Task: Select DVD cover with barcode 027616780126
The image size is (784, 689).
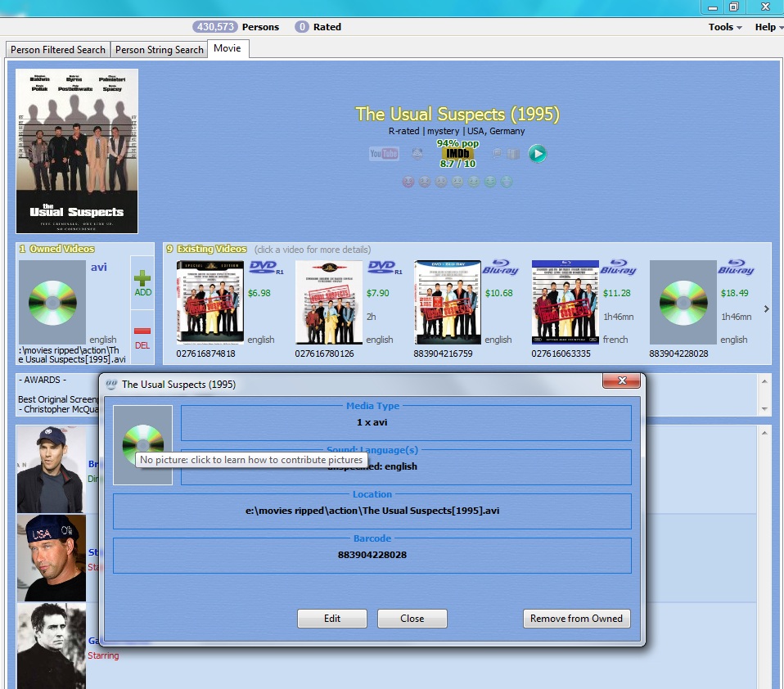Action: 329,303
